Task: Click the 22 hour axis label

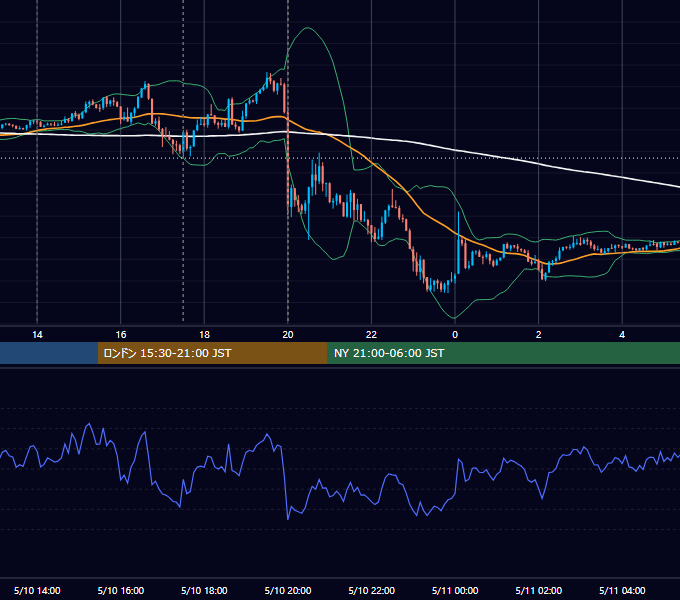Action: pyautogui.click(x=371, y=335)
